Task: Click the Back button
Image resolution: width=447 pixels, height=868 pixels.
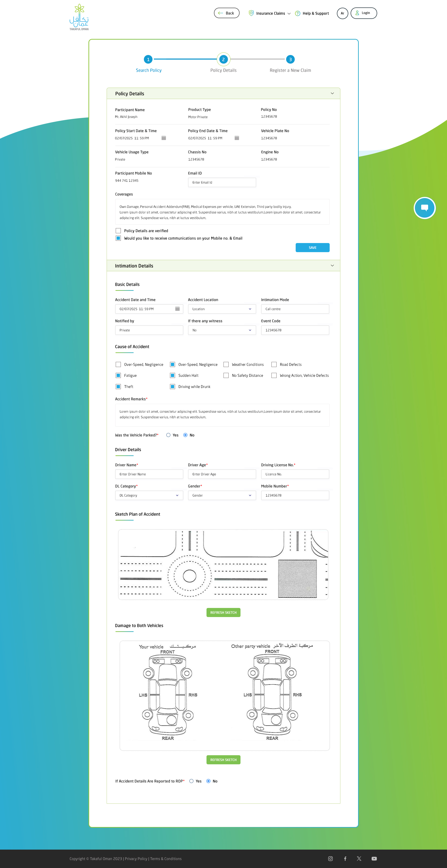Action: [227, 13]
